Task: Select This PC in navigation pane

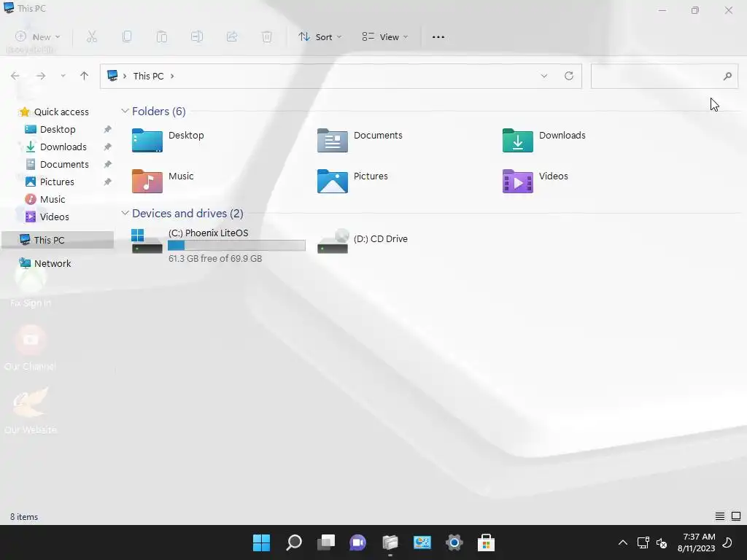Action: pyautogui.click(x=58, y=240)
